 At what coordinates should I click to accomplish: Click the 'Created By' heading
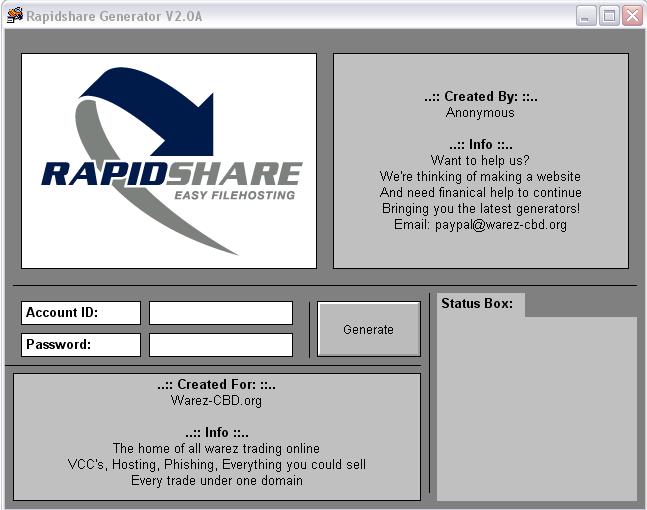[481, 97]
